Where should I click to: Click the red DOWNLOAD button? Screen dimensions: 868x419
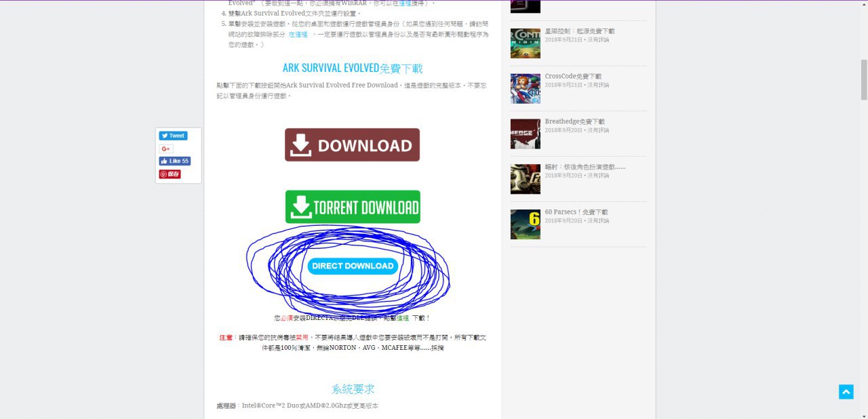click(352, 145)
